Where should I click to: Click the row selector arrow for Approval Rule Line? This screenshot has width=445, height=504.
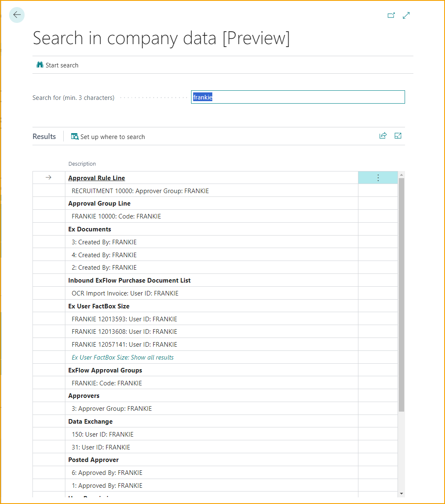[x=49, y=178]
